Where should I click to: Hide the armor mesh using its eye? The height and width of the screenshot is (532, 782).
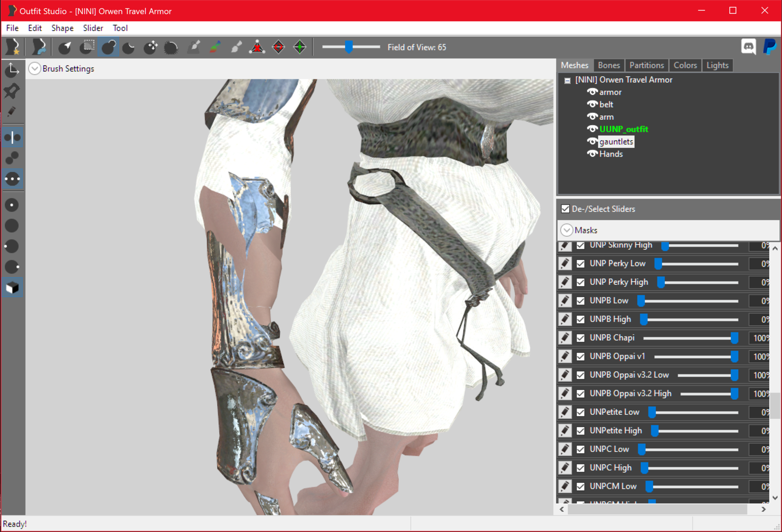point(592,92)
